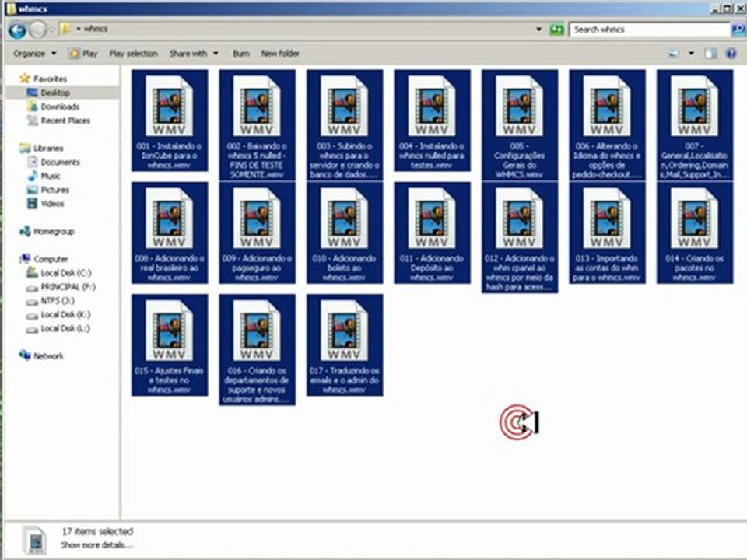Select file 006 - Alterando o Idioma do whmcs

coord(608,125)
